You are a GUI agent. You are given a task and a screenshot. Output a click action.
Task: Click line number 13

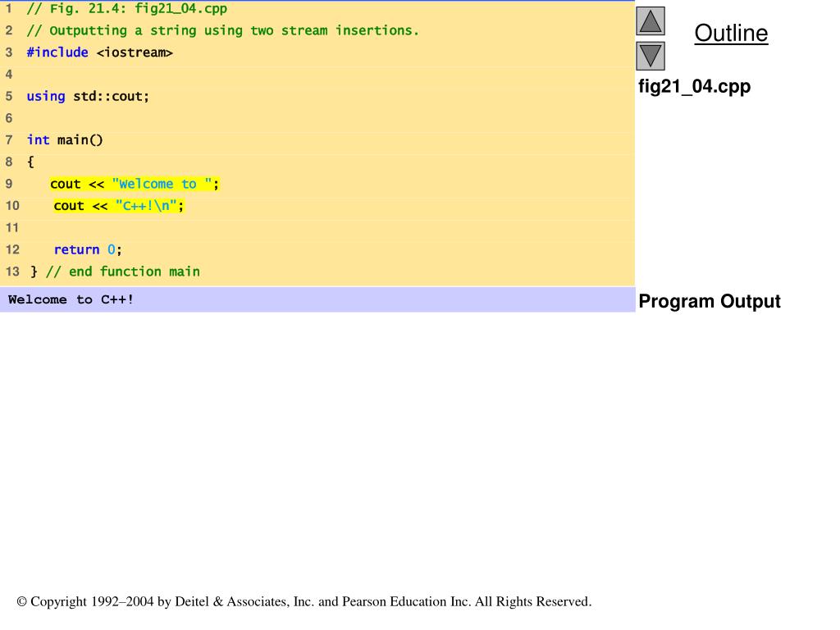pyautogui.click(x=12, y=272)
